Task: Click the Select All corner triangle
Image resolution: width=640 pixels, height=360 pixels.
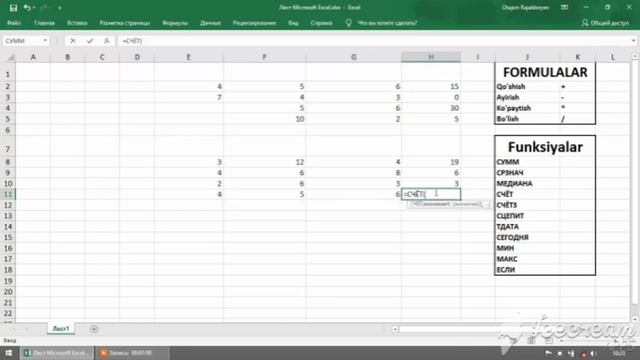Action: tap(10, 58)
